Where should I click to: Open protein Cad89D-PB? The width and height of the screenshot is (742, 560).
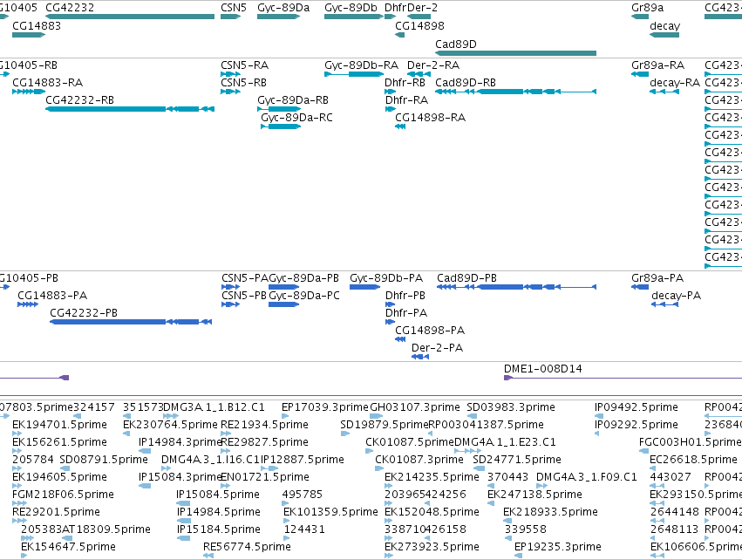coord(517,287)
